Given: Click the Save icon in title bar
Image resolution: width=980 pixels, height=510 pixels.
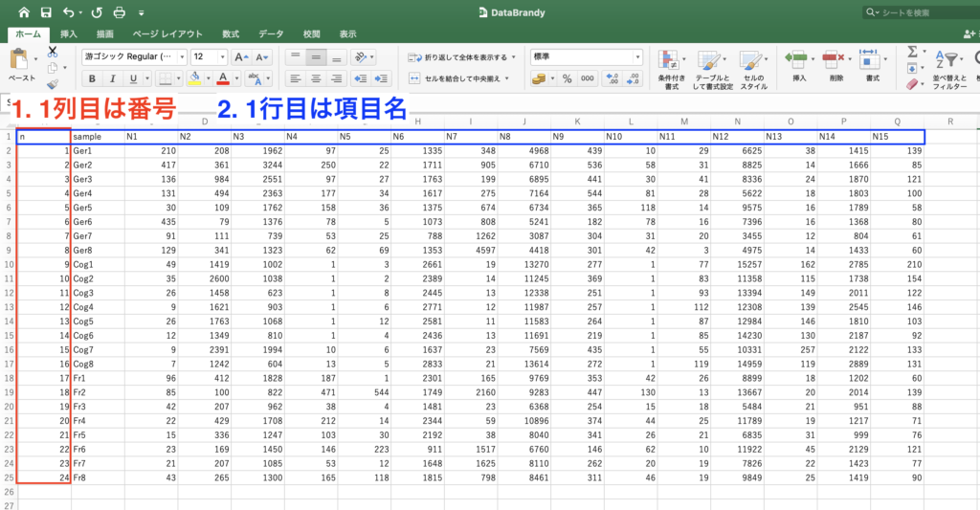Looking at the screenshot, I should coord(46,12).
